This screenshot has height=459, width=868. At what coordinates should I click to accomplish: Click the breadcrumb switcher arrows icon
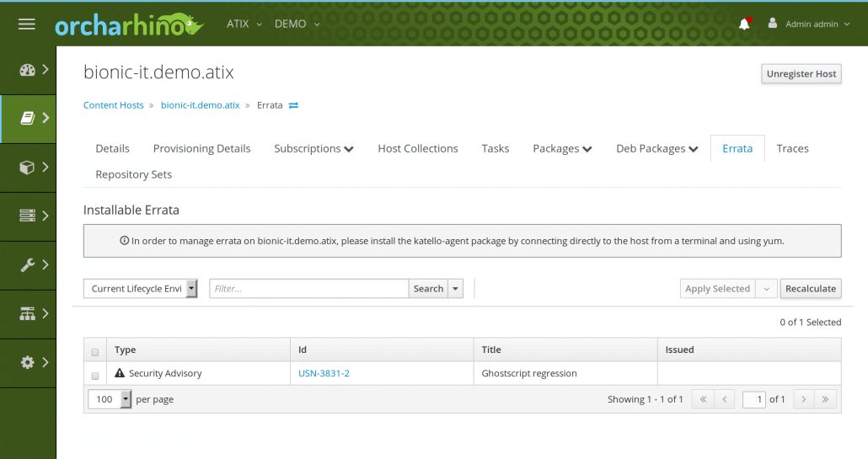(x=293, y=105)
